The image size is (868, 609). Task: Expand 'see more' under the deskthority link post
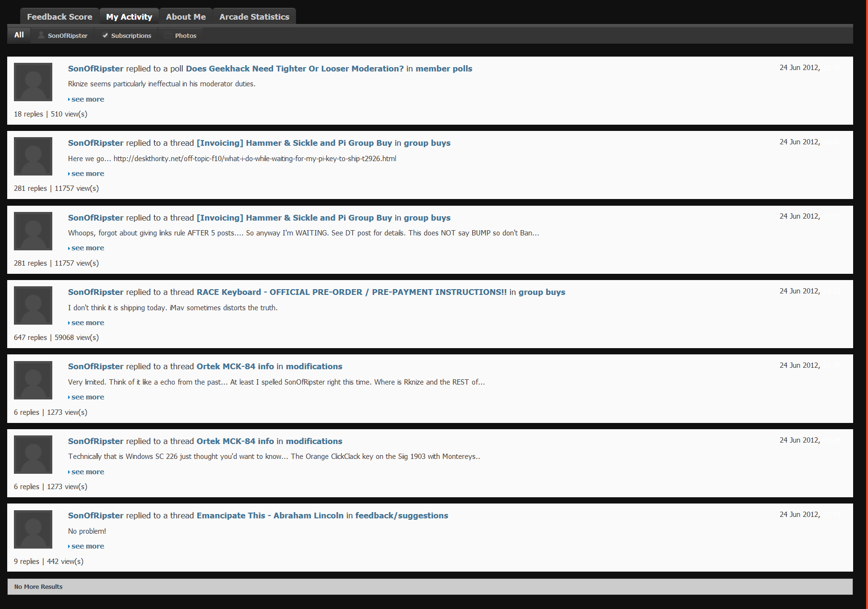pyautogui.click(x=87, y=174)
